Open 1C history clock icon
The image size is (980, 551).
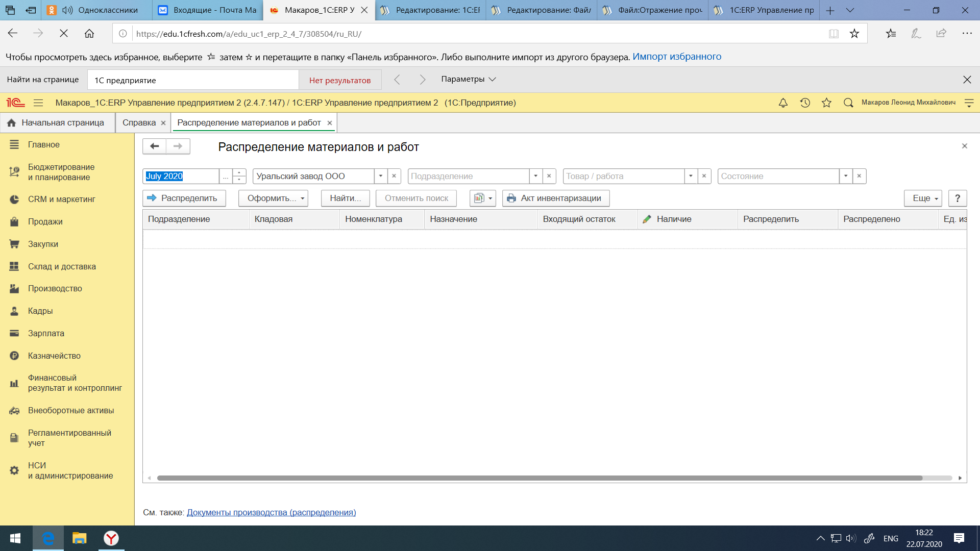[x=805, y=103]
